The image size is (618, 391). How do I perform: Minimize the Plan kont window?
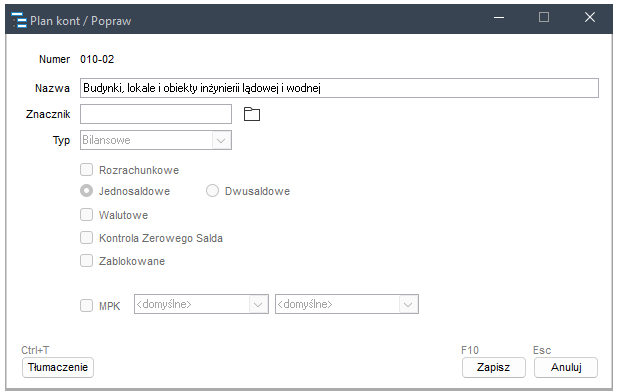point(499,18)
